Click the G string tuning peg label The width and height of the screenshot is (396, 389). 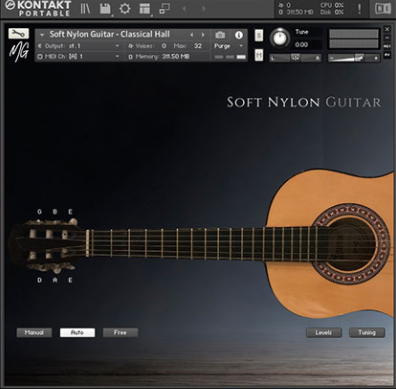(x=40, y=212)
